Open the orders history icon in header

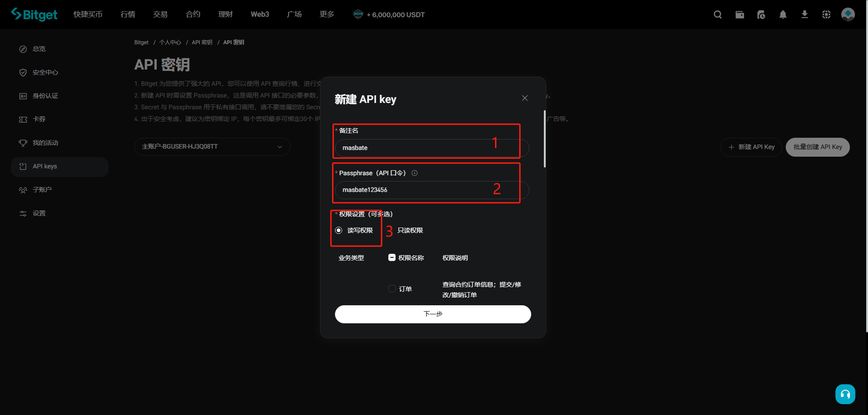pyautogui.click(x=761, y=14)
